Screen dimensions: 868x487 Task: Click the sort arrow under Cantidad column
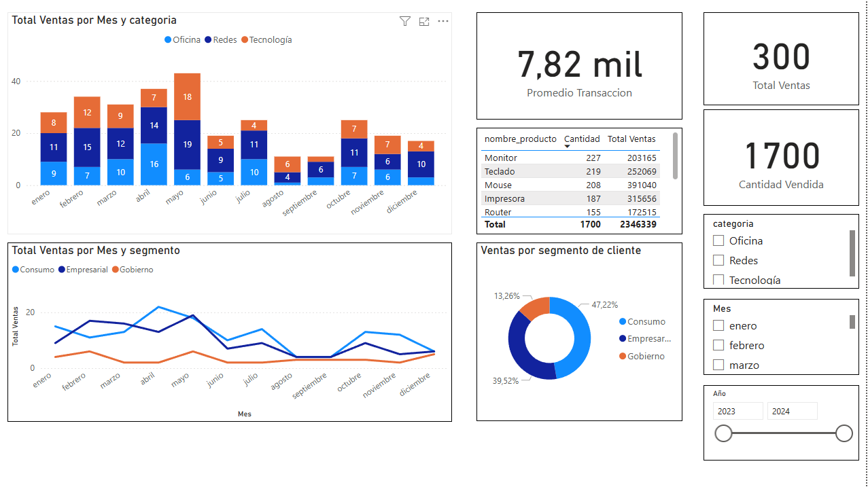568,147
